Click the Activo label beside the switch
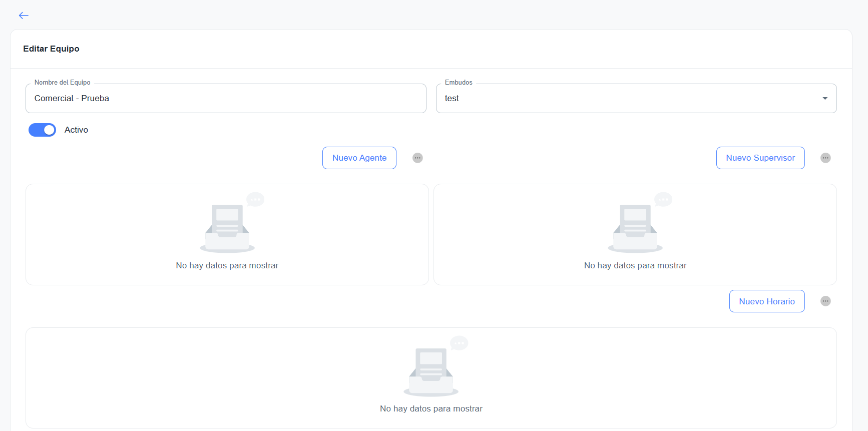The height and width of the screenshot is (431, 868). [76, 130]
